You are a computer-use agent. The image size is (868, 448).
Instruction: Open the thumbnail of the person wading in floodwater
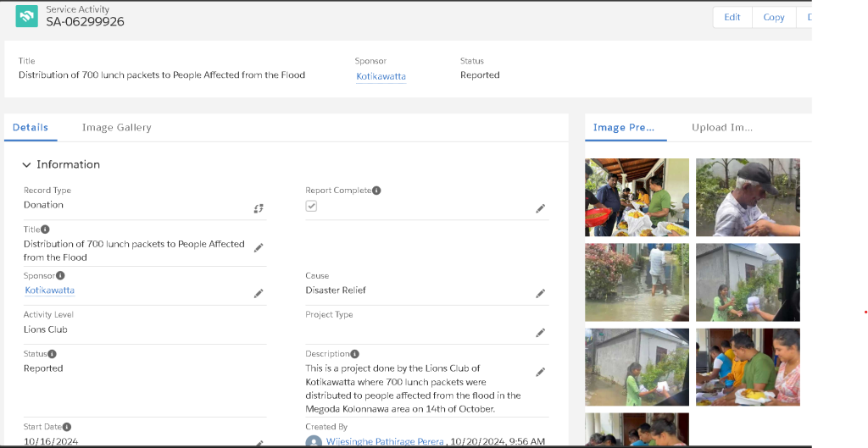(637, 282)
